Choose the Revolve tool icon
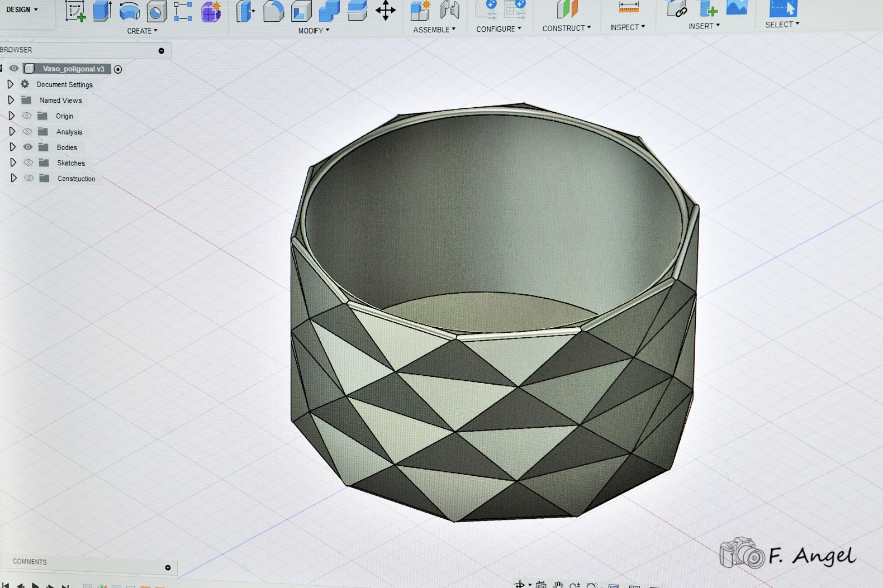 pos(129,11)
